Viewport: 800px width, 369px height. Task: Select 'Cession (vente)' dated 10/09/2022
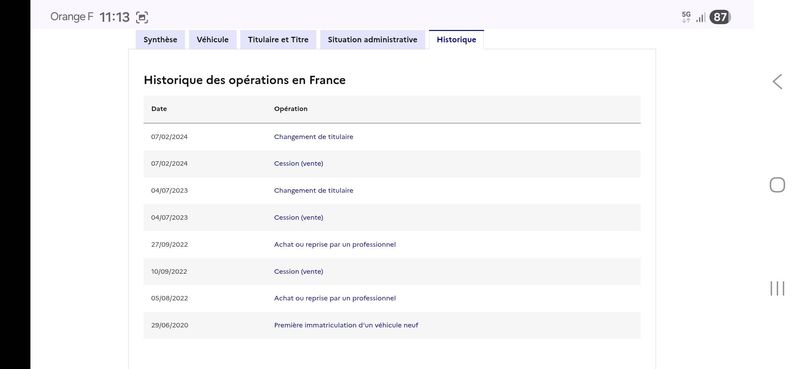point(298,272)
